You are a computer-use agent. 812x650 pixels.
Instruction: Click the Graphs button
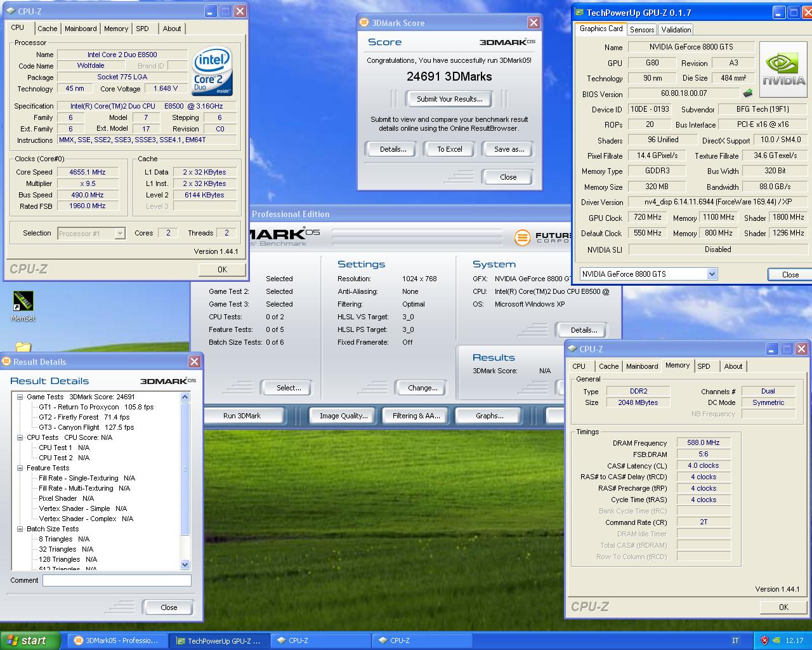point(489,416)
